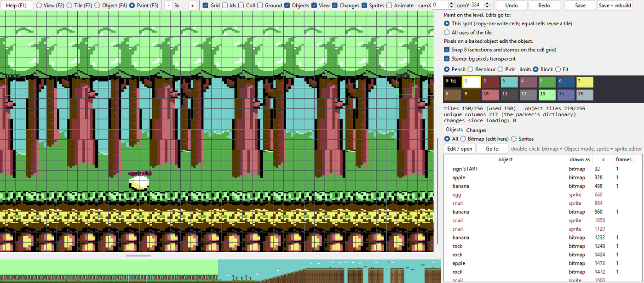The height and width of the screenshot is (283, 644).
Task: Pick light grey colour swatch 15
Action: [x=584, y=95]
